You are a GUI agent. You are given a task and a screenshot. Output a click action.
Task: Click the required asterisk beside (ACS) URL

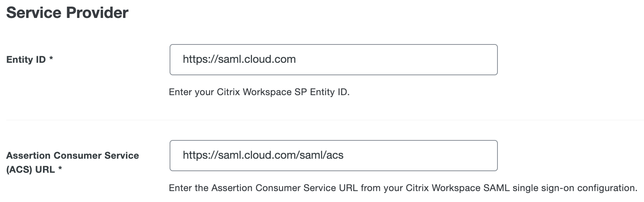click(60, 170)
